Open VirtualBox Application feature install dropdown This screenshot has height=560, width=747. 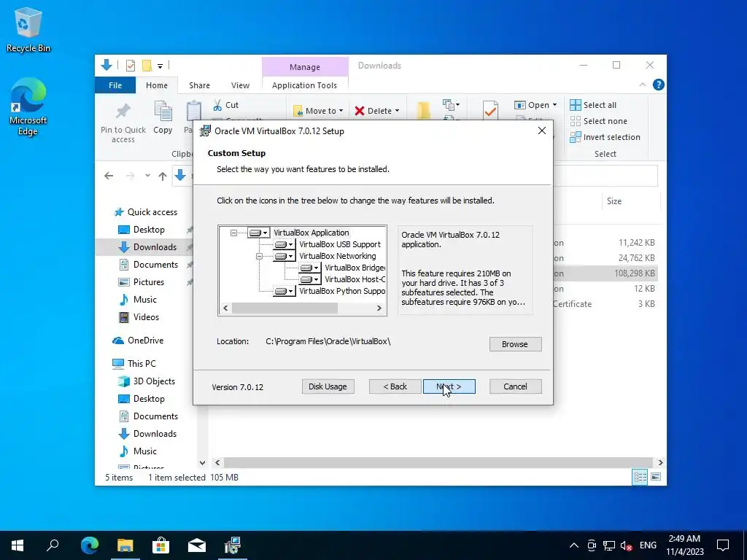pyautogui.click(x=259, y=233)
